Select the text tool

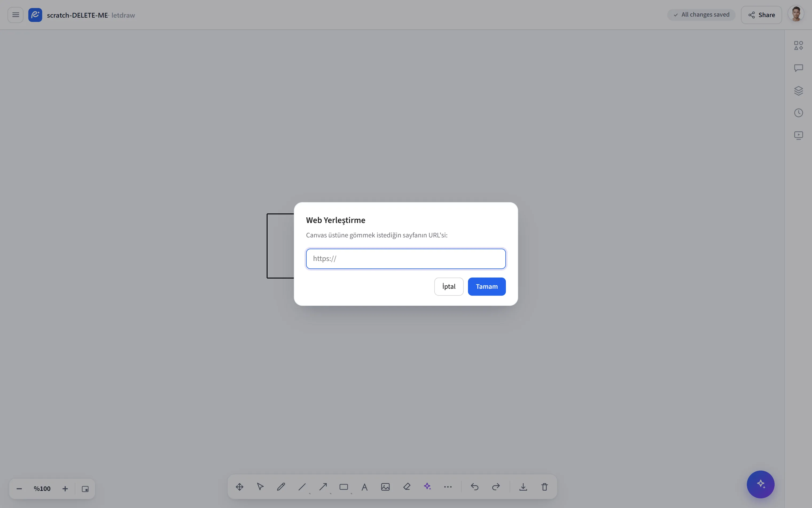coord(364,487)
